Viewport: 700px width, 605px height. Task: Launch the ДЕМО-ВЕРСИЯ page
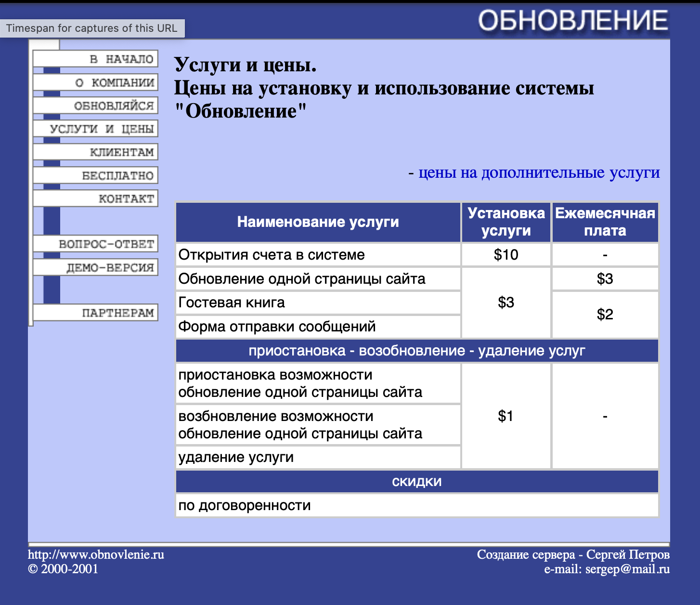coord(95,267)
